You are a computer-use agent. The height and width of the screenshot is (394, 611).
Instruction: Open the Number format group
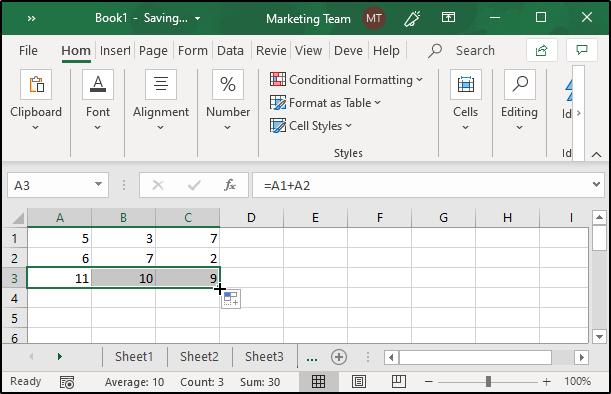tap(228, 85)
